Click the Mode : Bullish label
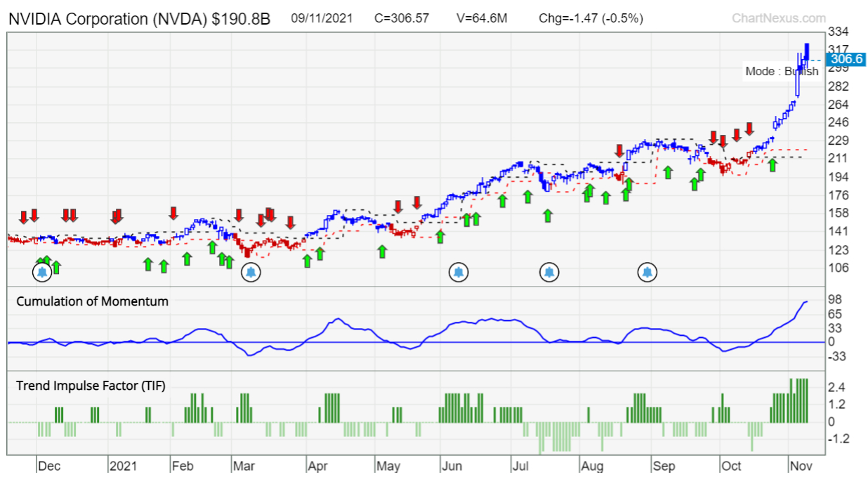 click(x=782, y=72)
